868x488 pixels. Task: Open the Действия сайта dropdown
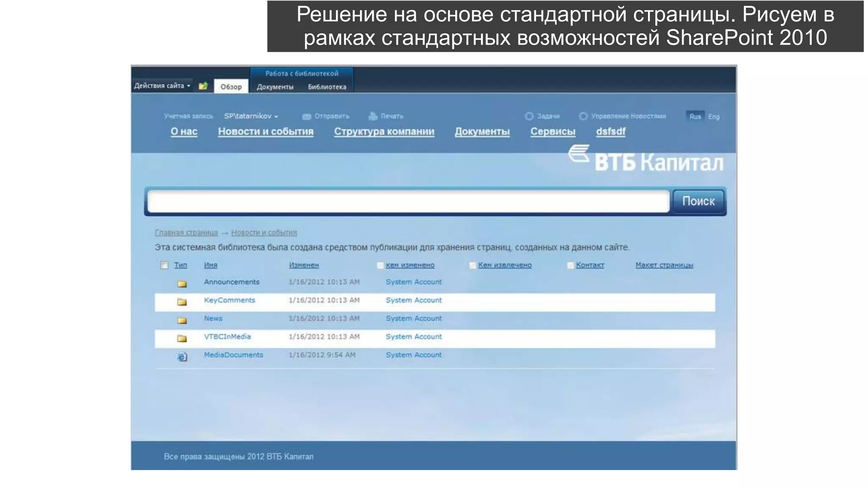(162, 86)
